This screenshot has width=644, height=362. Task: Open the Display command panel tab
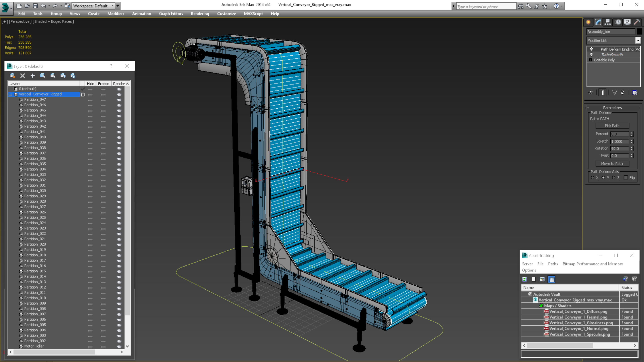coord(627,22)
